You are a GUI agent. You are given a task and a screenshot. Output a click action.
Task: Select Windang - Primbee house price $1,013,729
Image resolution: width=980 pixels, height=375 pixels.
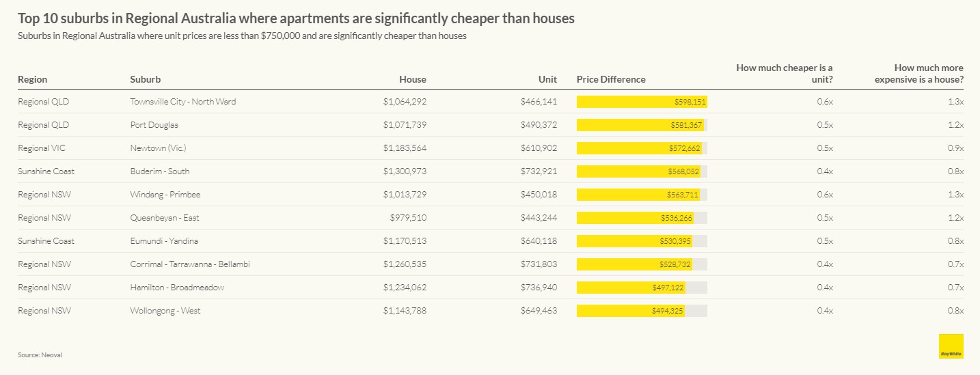click(405, 195)
